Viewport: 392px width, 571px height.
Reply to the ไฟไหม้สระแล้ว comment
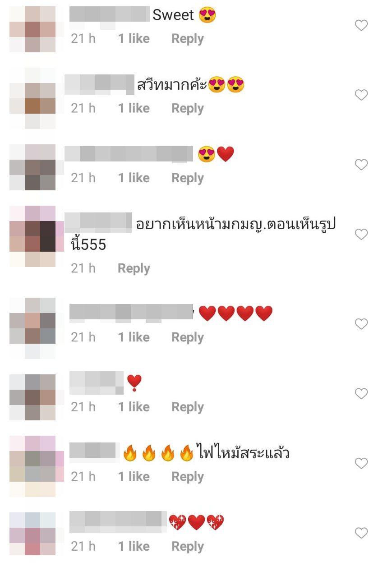coord(188,477)
